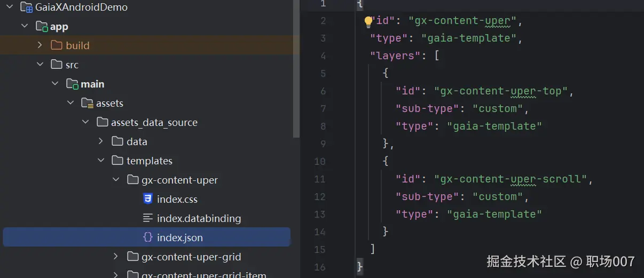The image size is (644, 278).
Task: Click the GaiaXAndroidDemo project module icon
Action: 26,7
